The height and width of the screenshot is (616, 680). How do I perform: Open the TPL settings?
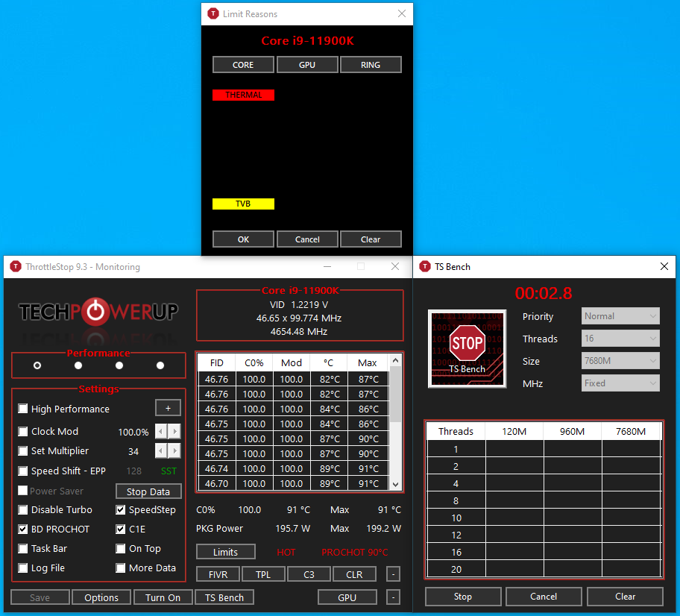pos(263,574)
